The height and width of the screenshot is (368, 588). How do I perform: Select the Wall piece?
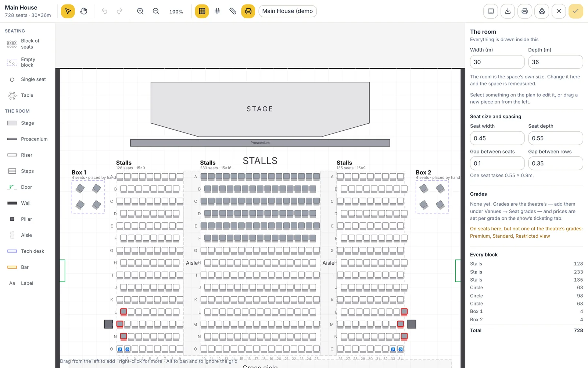(x=28, y=203)
